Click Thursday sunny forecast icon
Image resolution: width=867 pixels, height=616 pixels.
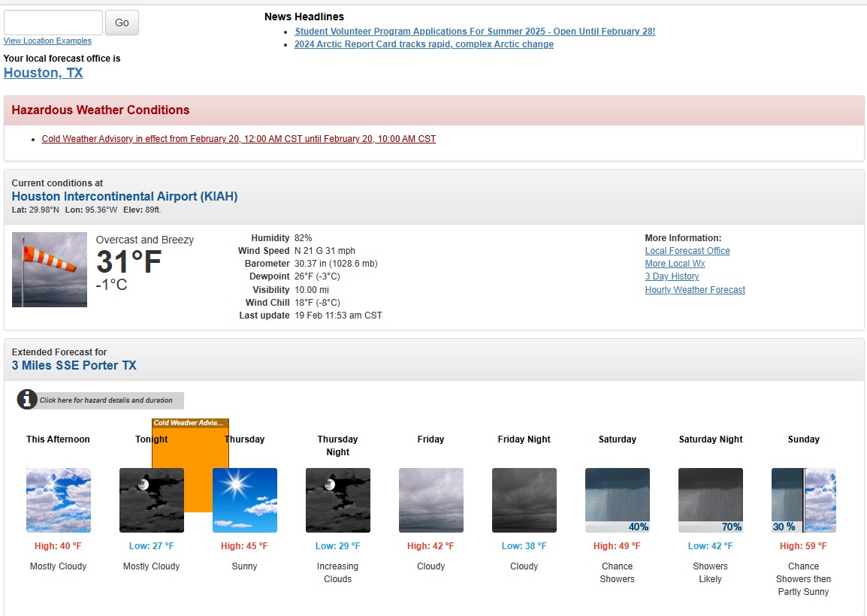(245, 500)
